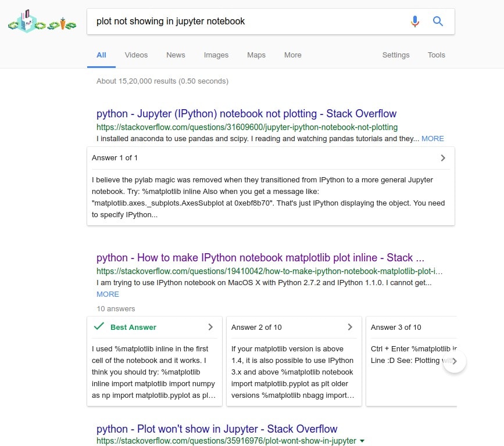Expand Answer 1 of 1 chevron

click(443, 158)
